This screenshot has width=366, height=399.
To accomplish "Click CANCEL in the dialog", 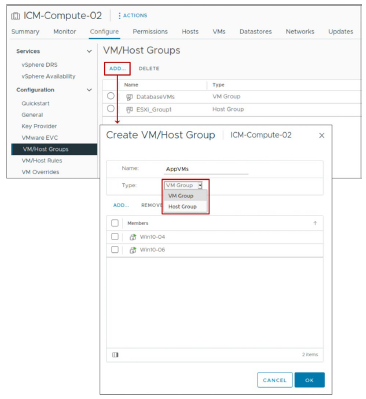I will click(275, 380).
